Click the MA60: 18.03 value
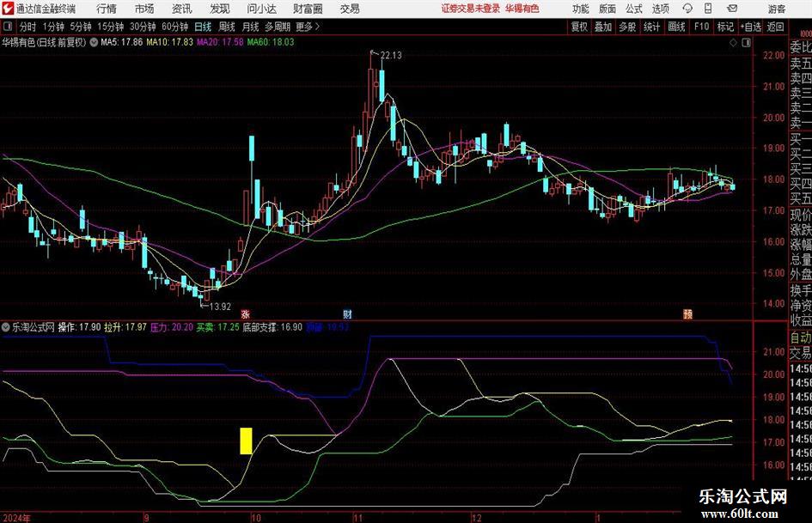Screen dimensions: 812x523 tap(271, 42)
